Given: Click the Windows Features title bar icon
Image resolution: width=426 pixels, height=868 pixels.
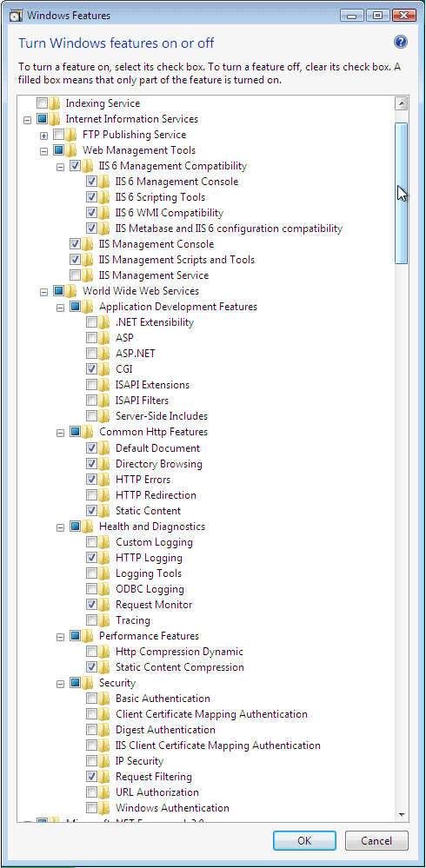Looking at the screenshot, I should (x=17, y=15).
